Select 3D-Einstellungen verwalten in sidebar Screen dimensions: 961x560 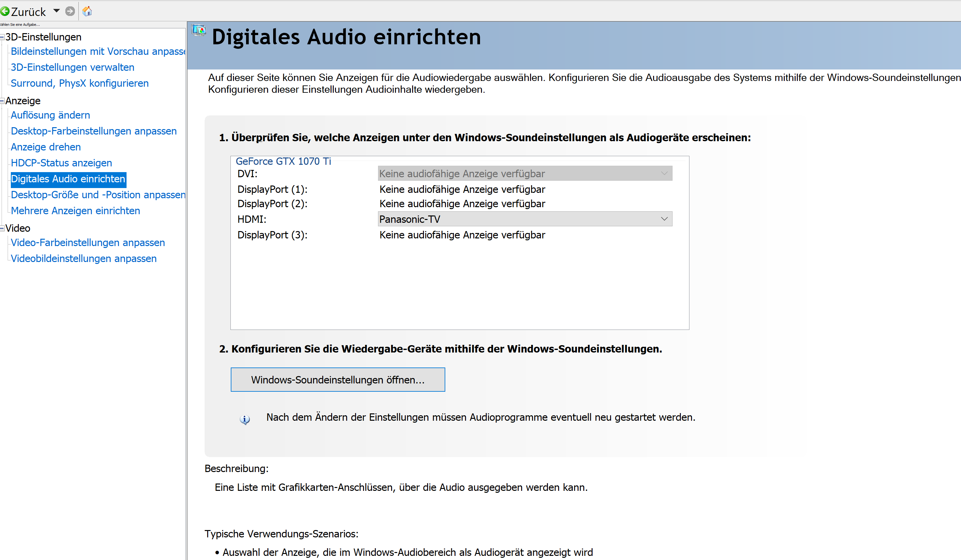tap(72, 68)
